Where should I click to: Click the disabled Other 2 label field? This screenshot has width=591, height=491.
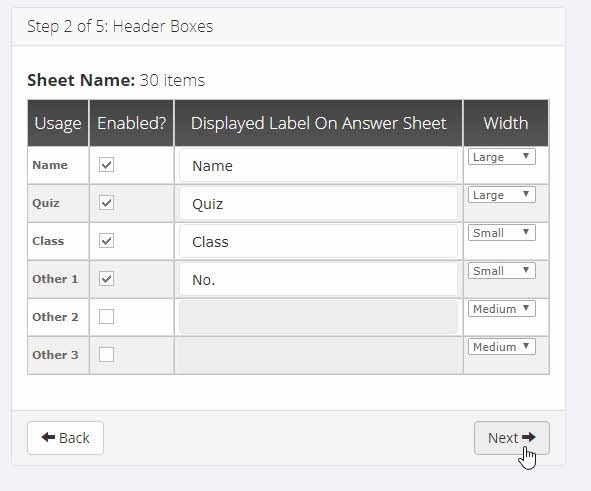click(x=318, y=317)
